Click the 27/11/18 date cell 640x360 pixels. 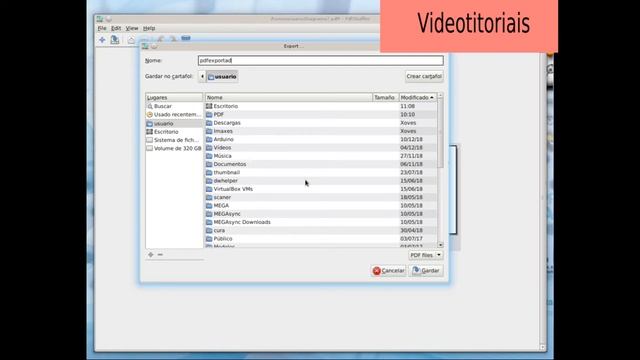tap(411, 156)
